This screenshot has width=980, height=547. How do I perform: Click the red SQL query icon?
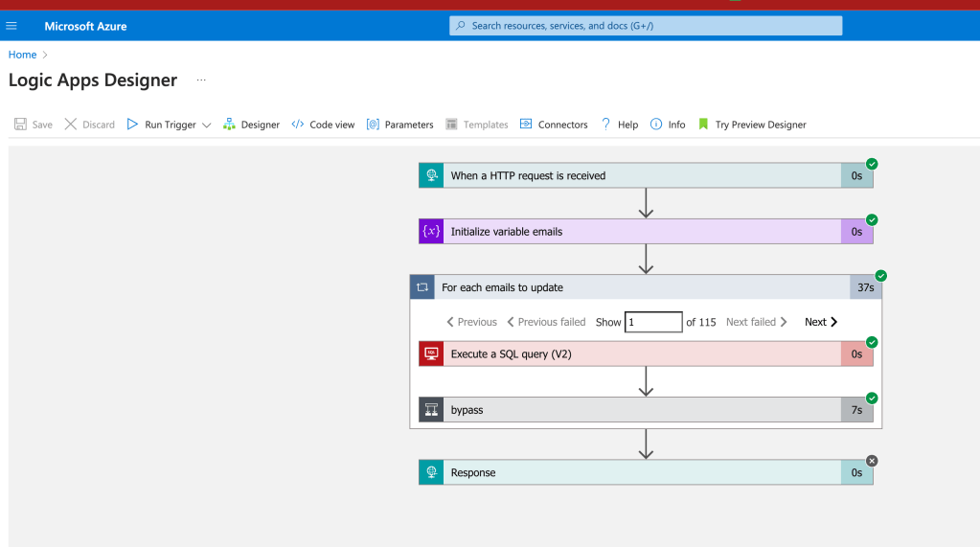(x=431, y=353)
